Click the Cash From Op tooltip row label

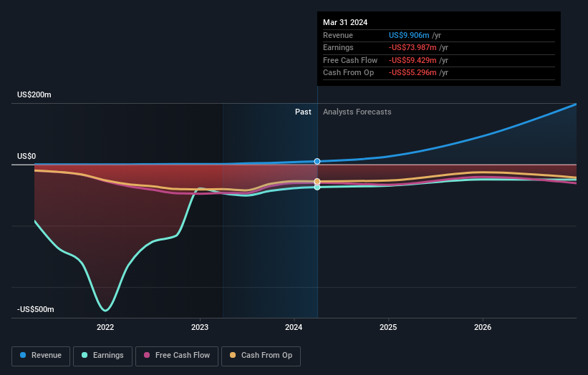click(348, 73)
